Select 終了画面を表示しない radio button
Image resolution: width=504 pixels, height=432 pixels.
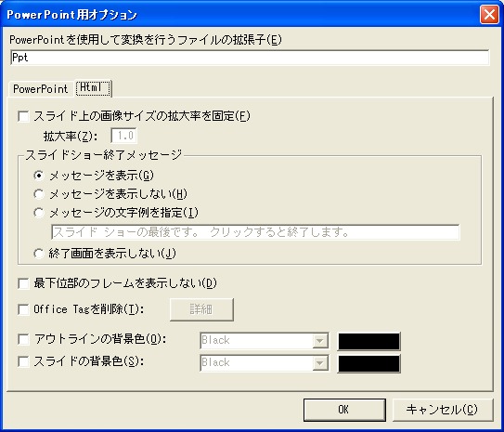(x=39, y=254)
